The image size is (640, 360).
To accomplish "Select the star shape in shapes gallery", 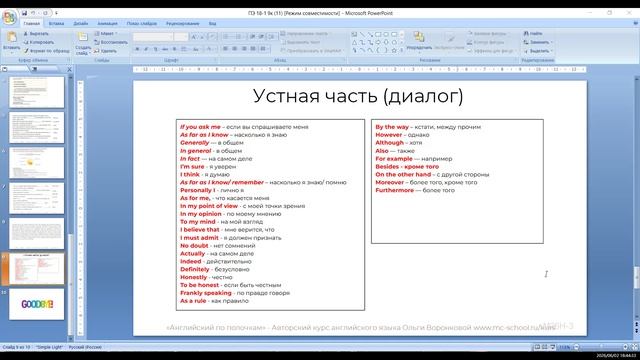I will [394, 50].
